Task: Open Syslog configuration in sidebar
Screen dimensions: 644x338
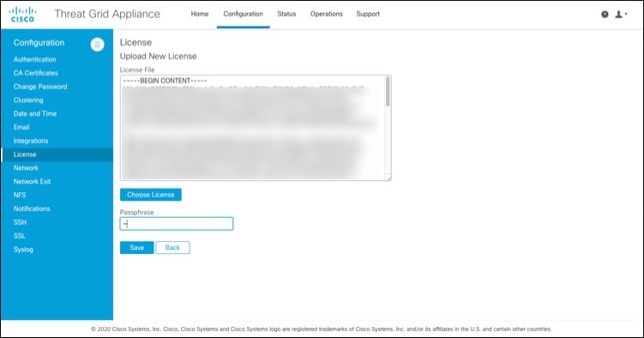Action: click(23, 250)
